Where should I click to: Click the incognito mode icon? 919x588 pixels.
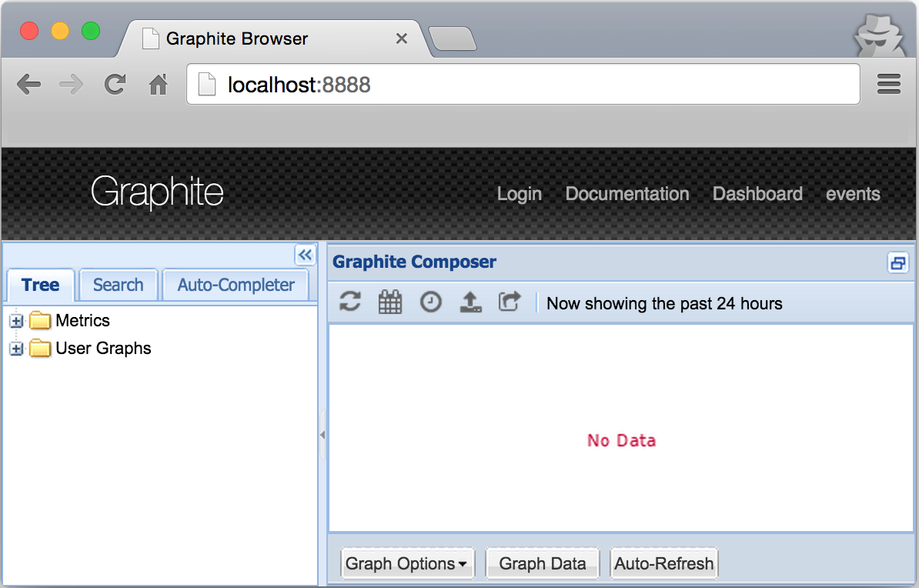[879, 36]
